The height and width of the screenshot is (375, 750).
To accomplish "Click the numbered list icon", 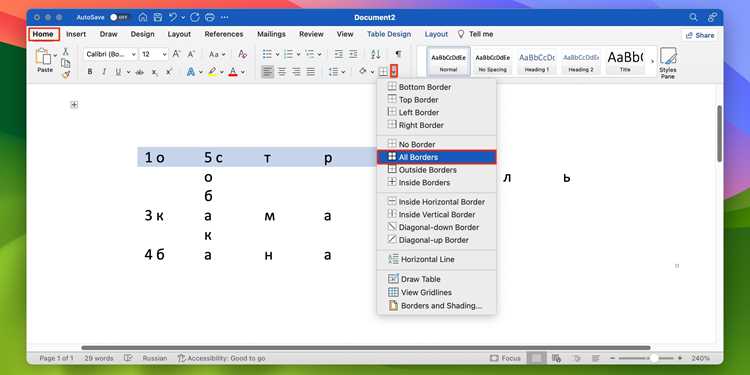I will pyautogui.click(x=288, y=55).
